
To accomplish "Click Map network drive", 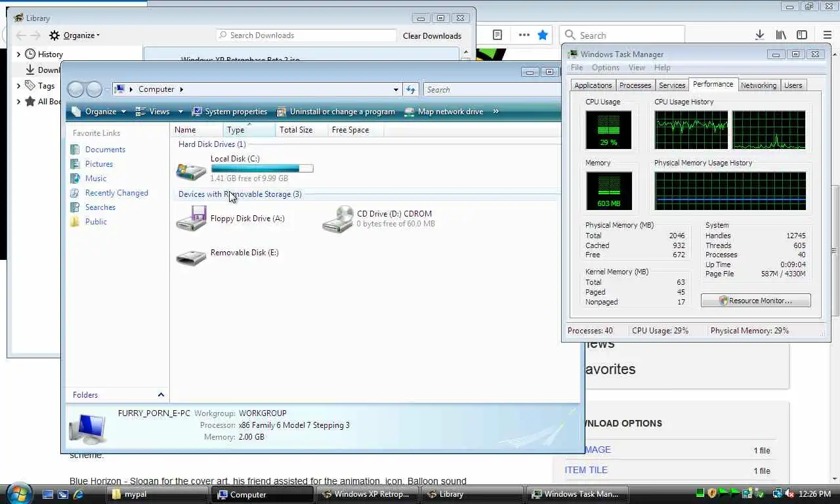I will [x=444, y=112].
